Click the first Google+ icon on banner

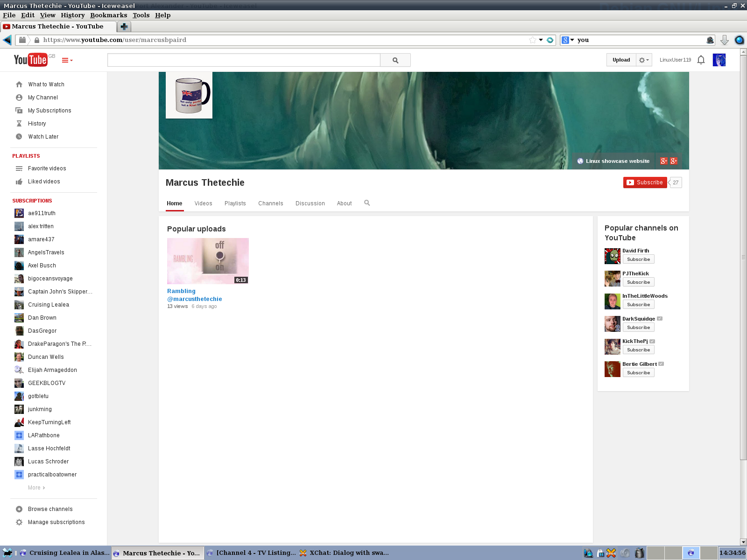click(664, 161)
